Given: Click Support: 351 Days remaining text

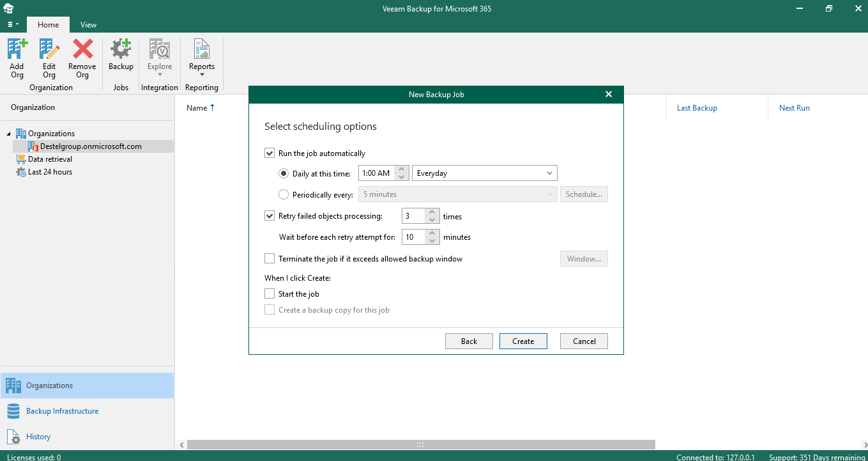Looking at the screenshot, I should [x=817, y=457].
